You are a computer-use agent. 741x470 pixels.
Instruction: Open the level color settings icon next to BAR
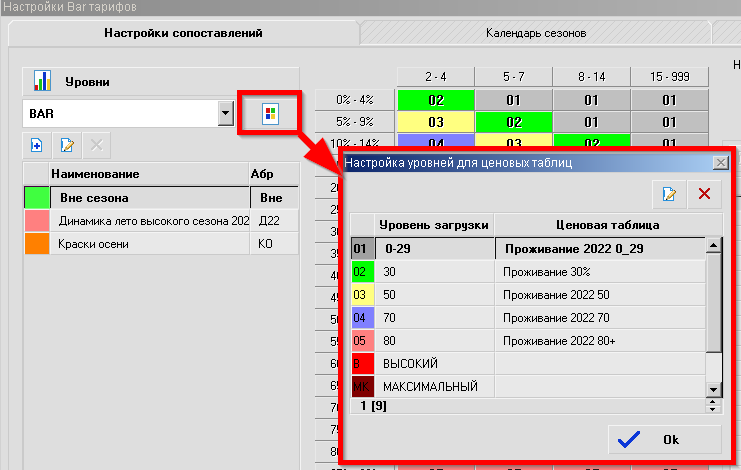[269, 113]
